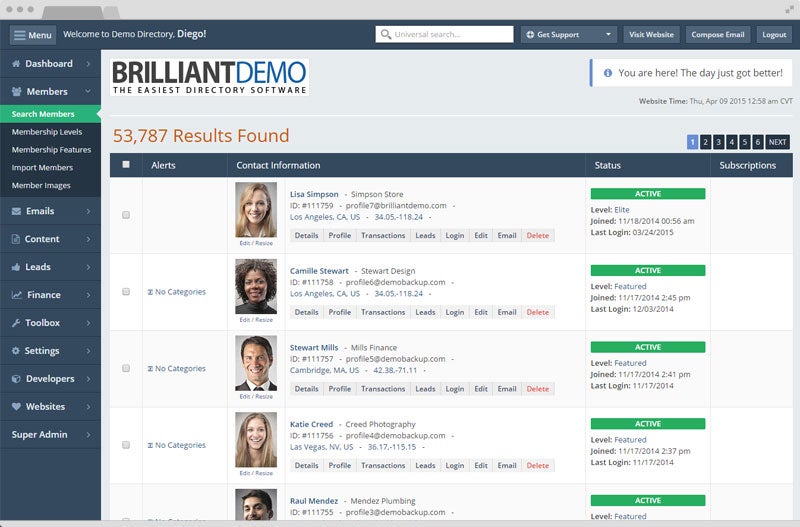Click the alert icon next to Katie Creed's No Categories
This screenshot has width=800, height=527.
[150, 445]
